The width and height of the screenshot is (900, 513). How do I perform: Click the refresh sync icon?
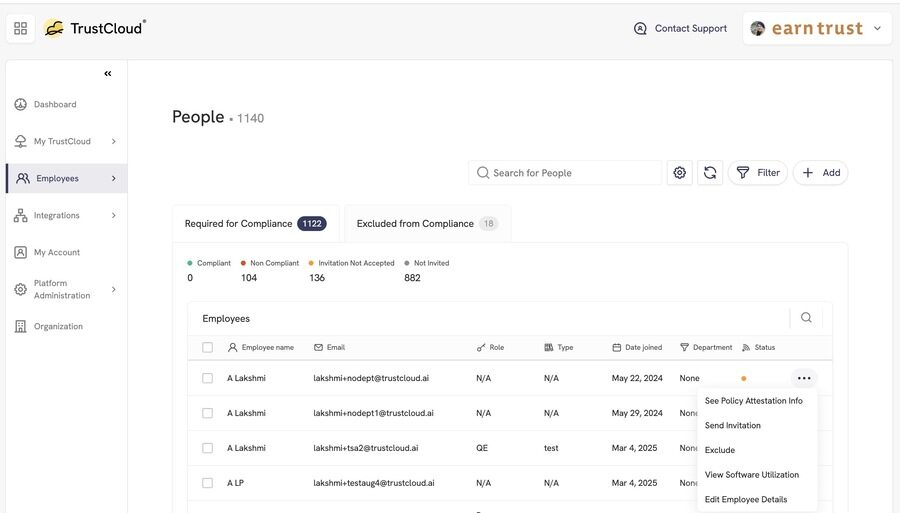(710, 173)
